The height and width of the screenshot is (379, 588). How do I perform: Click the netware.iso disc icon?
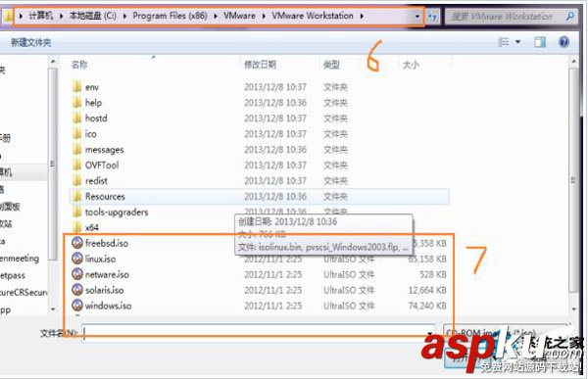pyautogui.click(x=77, y=274)
